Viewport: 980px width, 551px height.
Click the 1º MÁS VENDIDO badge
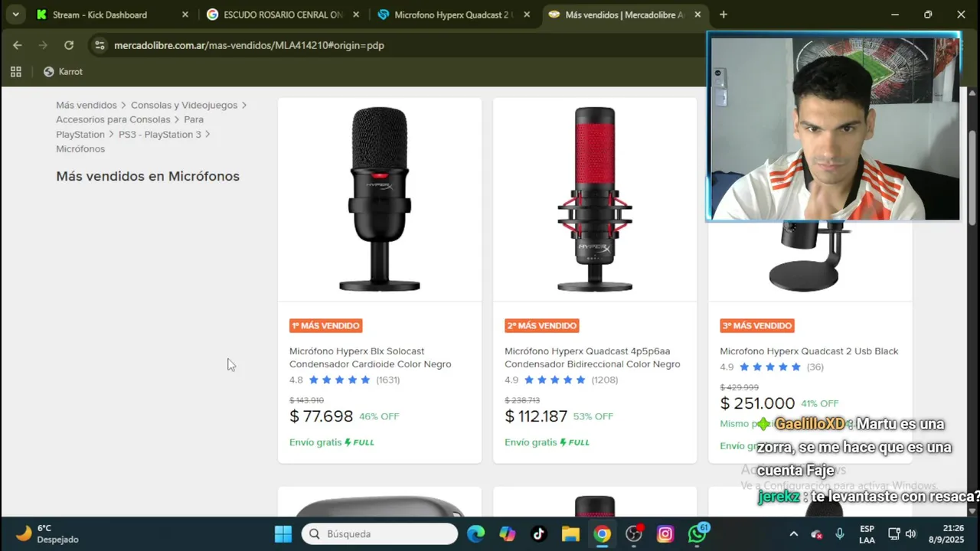coord(326,326)
